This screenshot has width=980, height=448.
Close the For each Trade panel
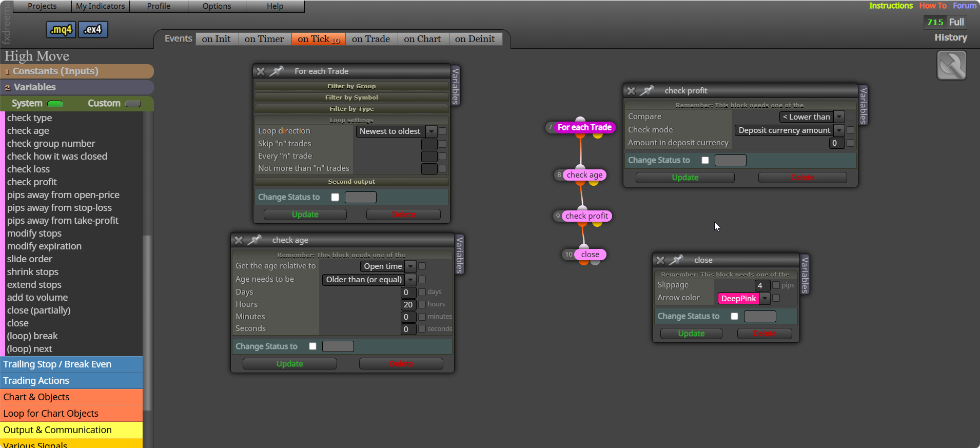[x=261, y=71]
